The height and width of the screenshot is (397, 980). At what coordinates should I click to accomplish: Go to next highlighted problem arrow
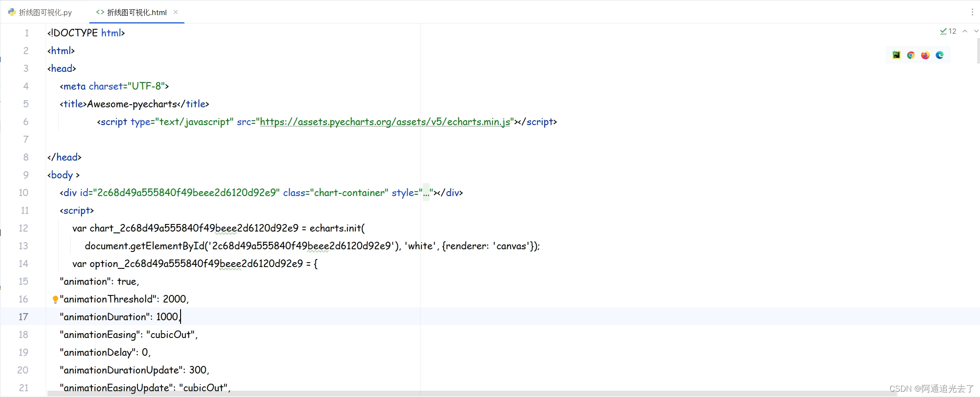coord(976,31)
